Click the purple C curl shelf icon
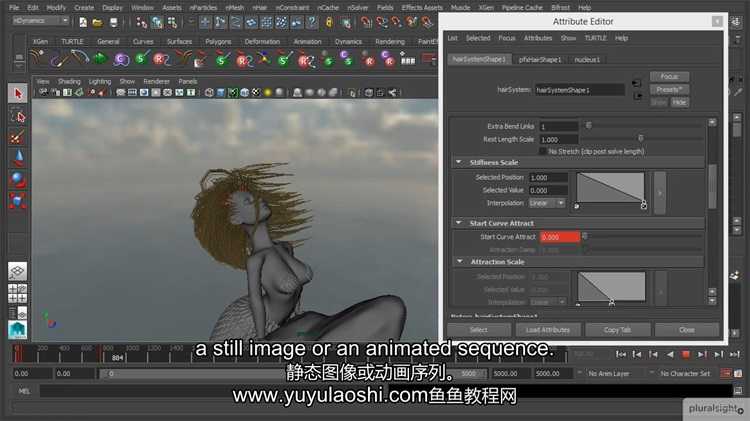This screenshot has width=750, height=421. 121,59
